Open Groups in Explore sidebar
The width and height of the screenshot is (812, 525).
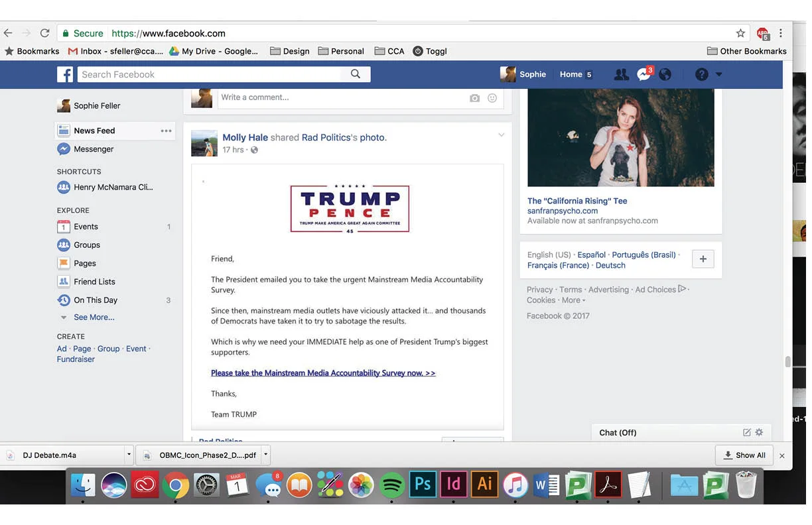click(87, 245)
